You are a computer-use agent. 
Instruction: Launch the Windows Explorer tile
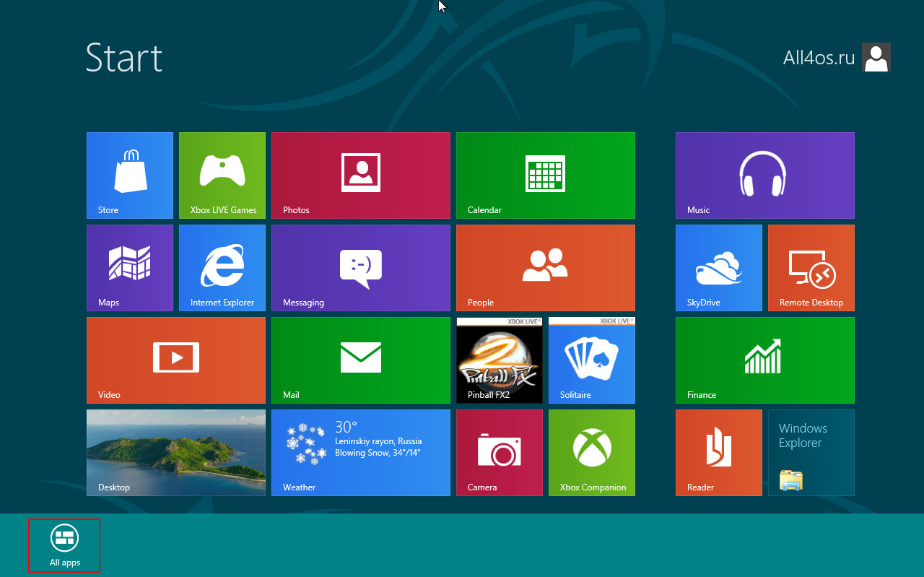coord(811,453)
